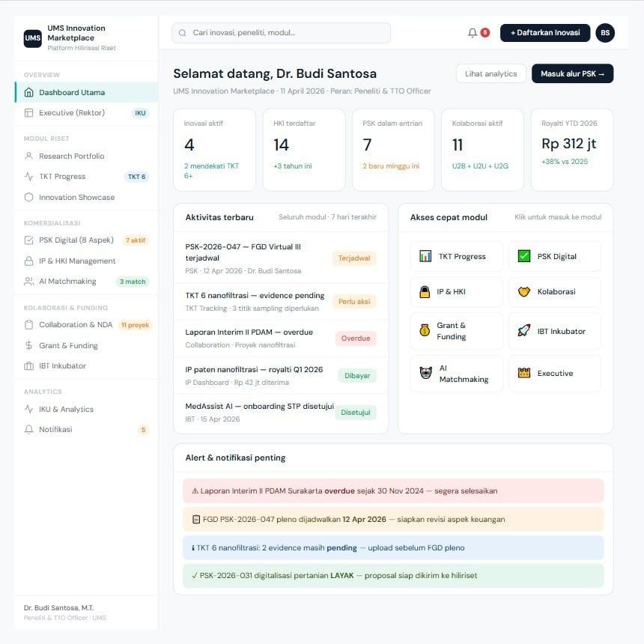The height and width of the screenshot is (644, 644).
Task: Click Dashboard Utama home icon
Action: [28, 92]
